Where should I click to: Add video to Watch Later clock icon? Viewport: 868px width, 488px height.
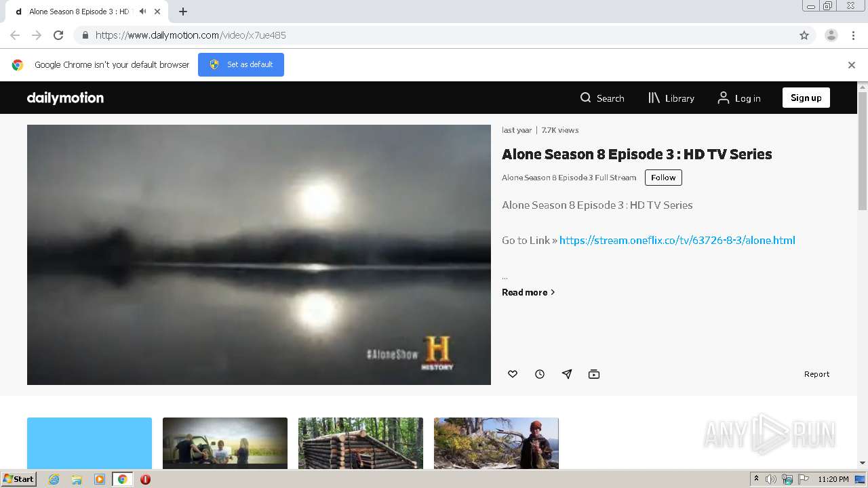540,374
